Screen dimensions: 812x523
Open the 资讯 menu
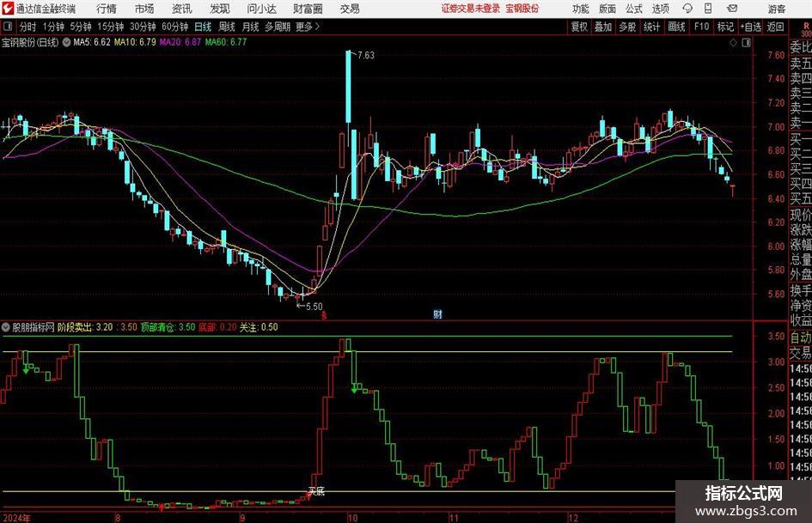(x=181, y=9)
